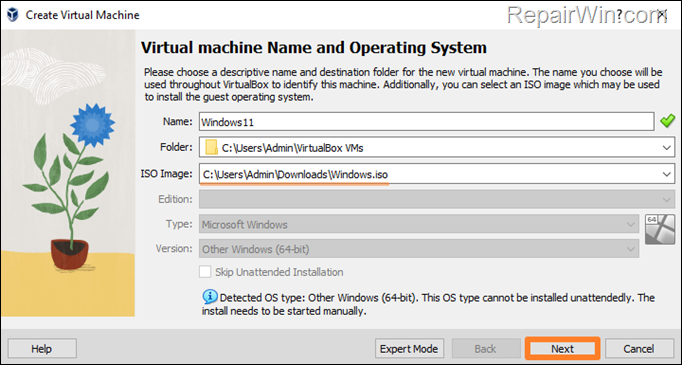Open the Version dropdown showing Other Windows
Screen dimensions: 682x365
coord(419,249)
